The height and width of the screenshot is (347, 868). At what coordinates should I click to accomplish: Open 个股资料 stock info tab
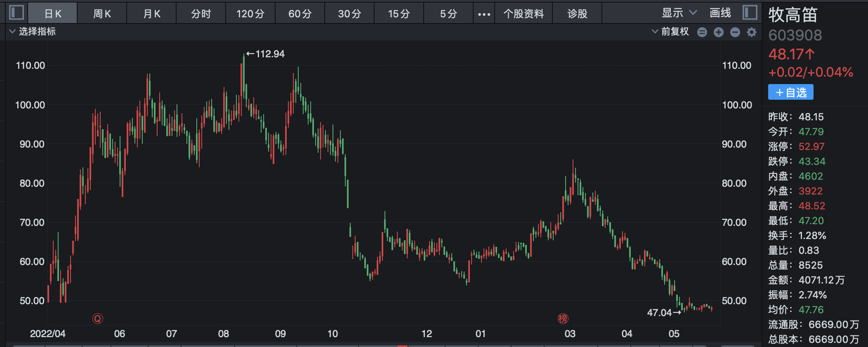524,14
